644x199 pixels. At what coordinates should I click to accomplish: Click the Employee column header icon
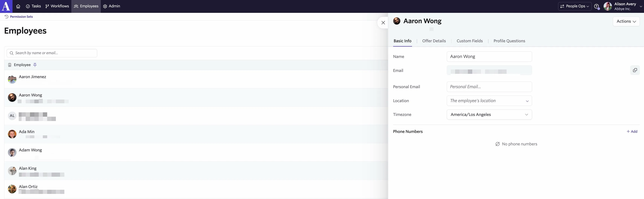click(10, 65)
